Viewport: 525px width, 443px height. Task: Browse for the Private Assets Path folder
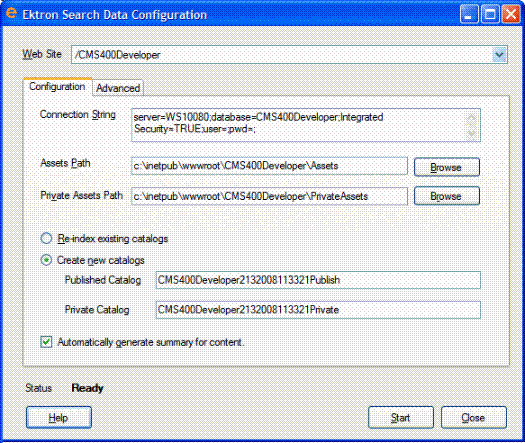coord(447,196)
